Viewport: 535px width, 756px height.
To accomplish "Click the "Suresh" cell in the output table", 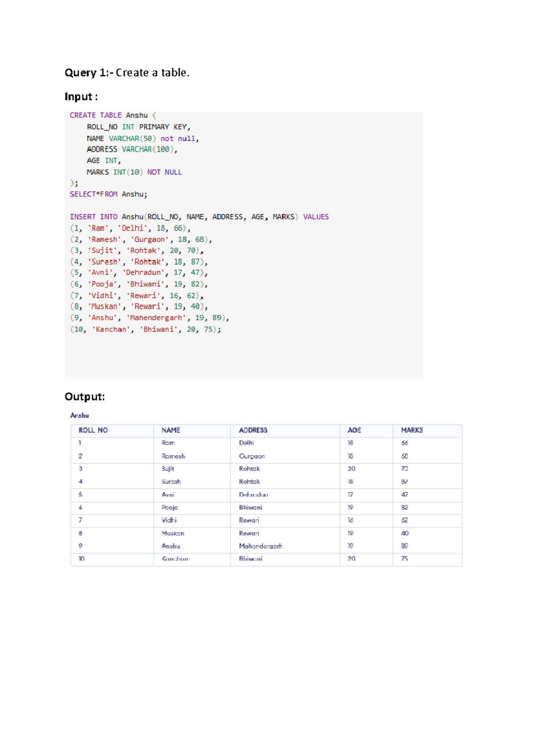I will [171, 482].
